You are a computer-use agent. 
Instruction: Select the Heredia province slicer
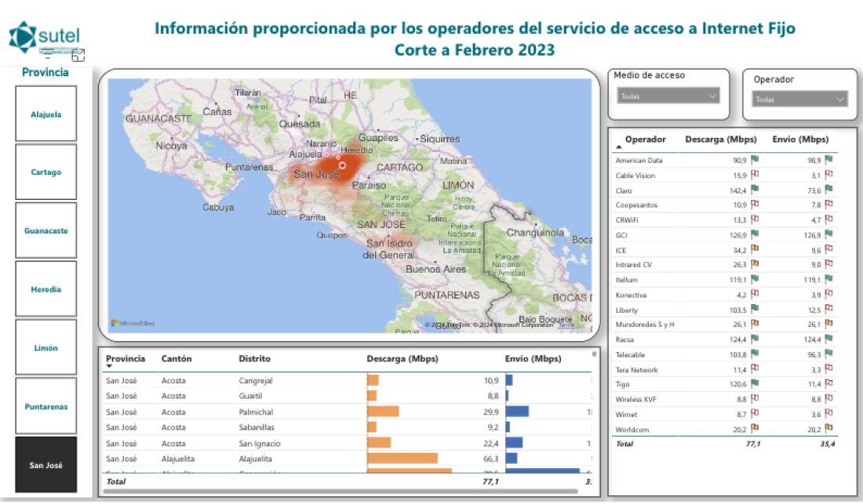click(46, 290)
